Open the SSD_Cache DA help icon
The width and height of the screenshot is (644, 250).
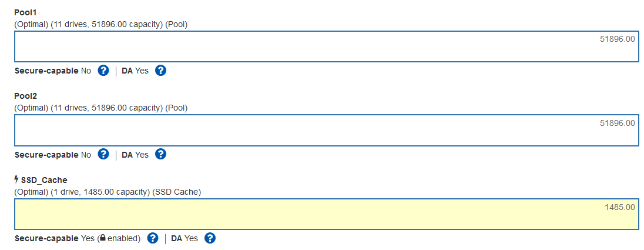coord(210,238)
